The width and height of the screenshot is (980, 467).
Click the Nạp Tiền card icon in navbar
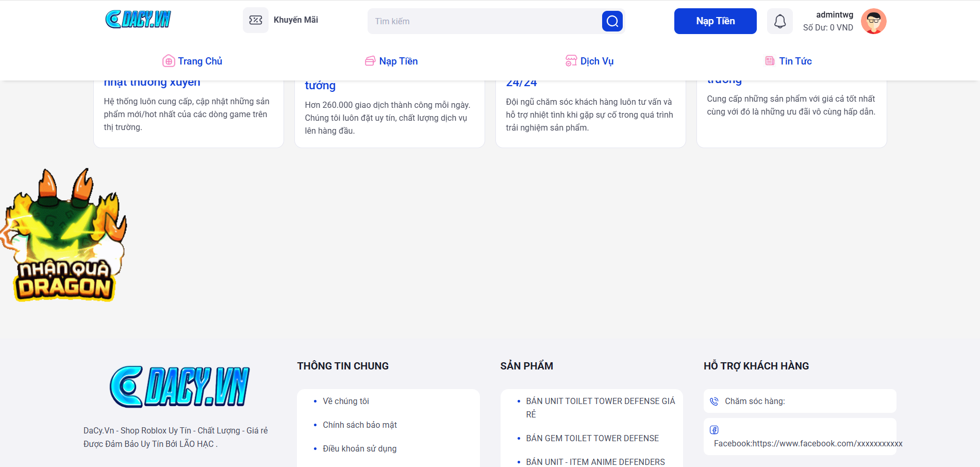(370, 61)
